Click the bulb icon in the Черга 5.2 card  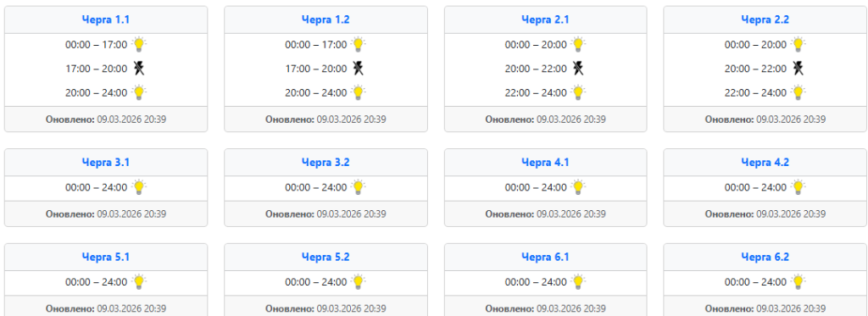pyautogui.click(x=359, y=282)
